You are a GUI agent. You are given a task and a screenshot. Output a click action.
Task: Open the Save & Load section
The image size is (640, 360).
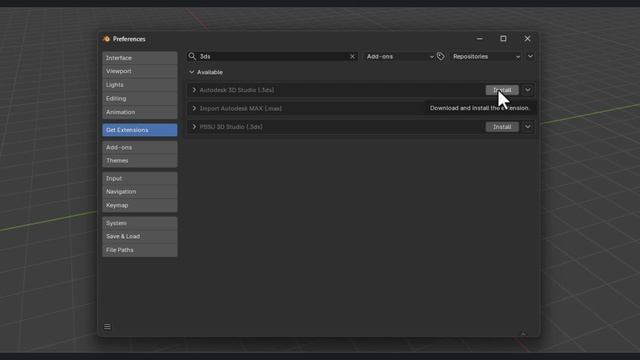point(140,236)
